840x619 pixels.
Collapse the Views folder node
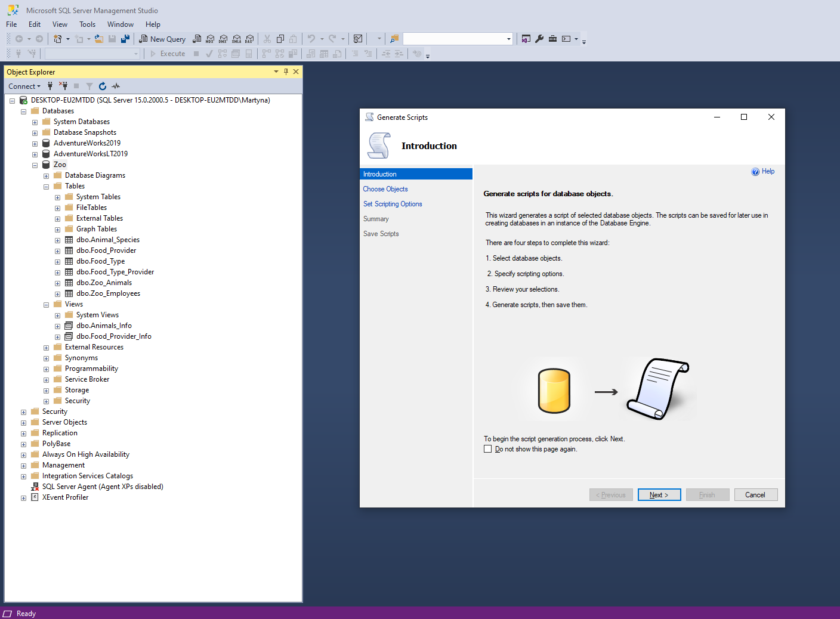click(x=46, y=305)
